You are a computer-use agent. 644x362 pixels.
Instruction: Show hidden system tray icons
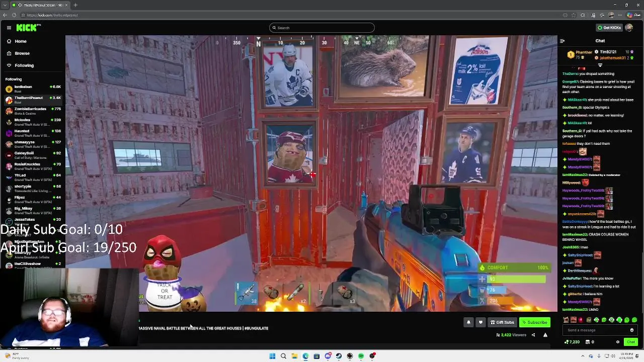[583, 356]
